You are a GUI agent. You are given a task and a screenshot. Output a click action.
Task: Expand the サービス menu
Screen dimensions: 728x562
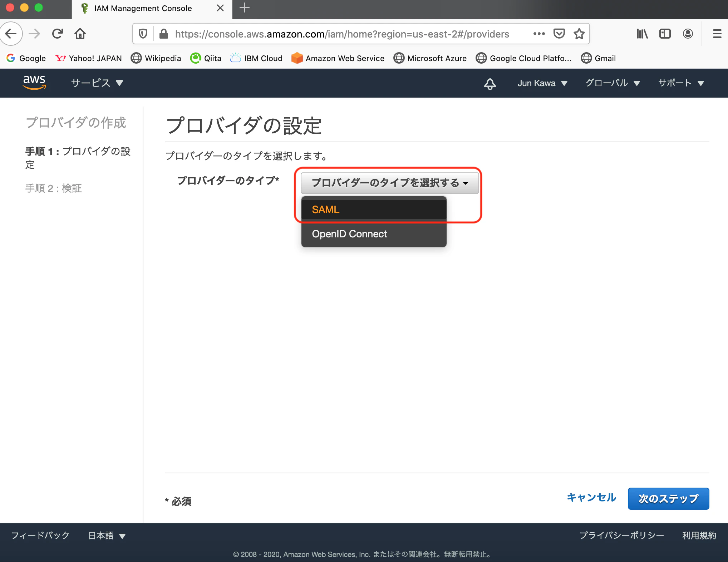(x=97, y=83)
